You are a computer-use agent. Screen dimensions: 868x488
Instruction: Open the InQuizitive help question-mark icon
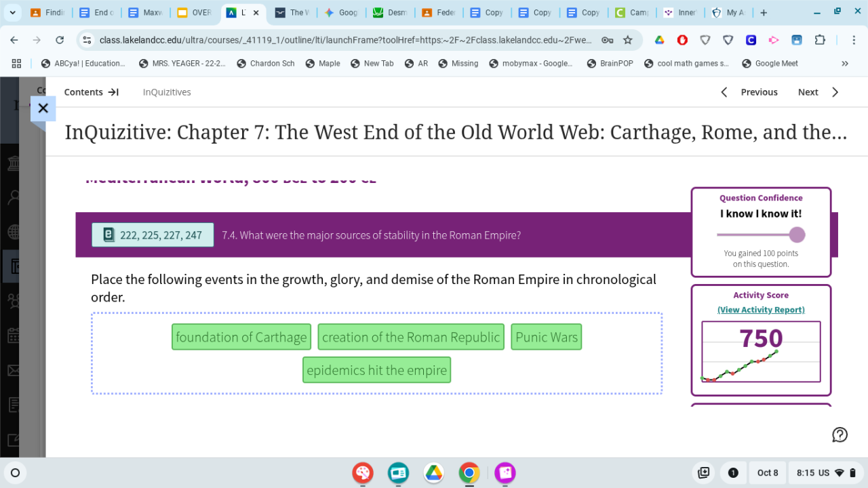(x=840, y=434)
